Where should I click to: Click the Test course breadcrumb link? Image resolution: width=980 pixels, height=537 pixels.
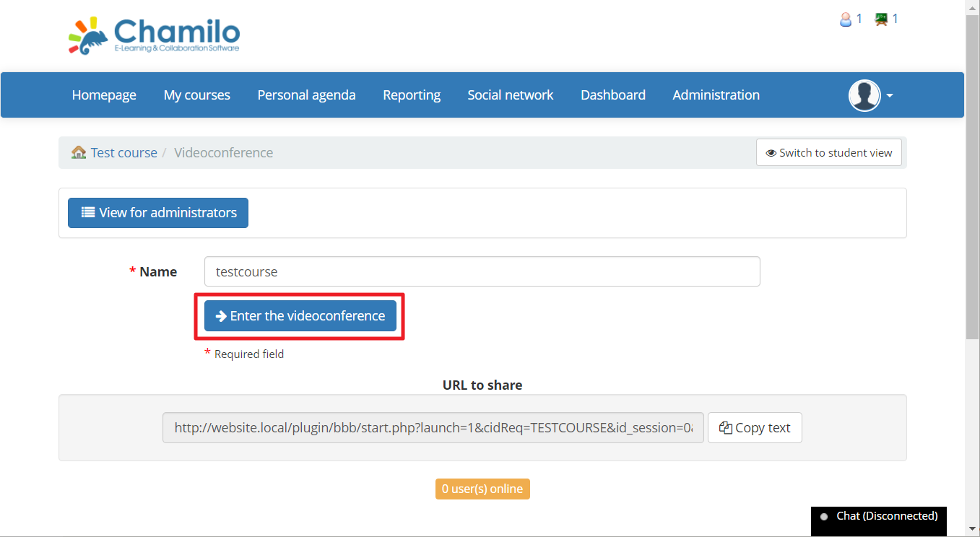tap(123, 153)
